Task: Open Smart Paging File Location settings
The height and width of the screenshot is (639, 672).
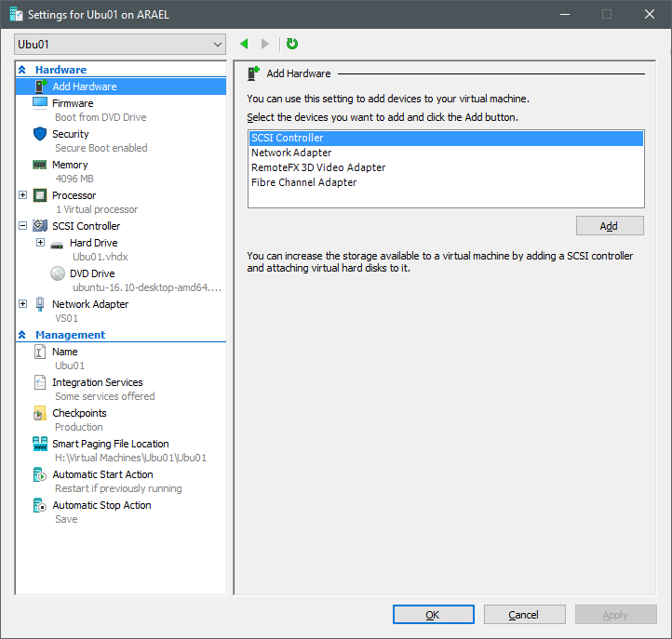Action: pos(110,444)
